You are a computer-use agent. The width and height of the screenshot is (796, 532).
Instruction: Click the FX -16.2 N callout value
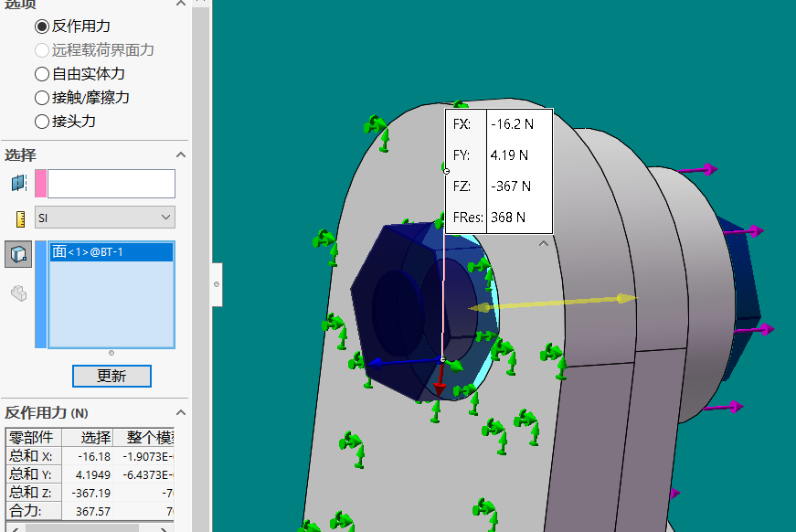pyautogui.click(x=512, y=124)
